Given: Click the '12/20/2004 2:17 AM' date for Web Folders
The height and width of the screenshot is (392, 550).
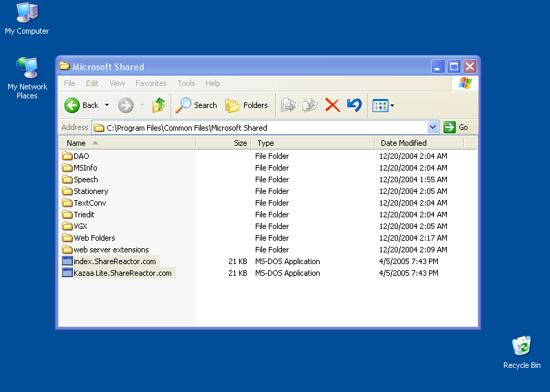Looking at the screenshot, I should tap(413, 238).
